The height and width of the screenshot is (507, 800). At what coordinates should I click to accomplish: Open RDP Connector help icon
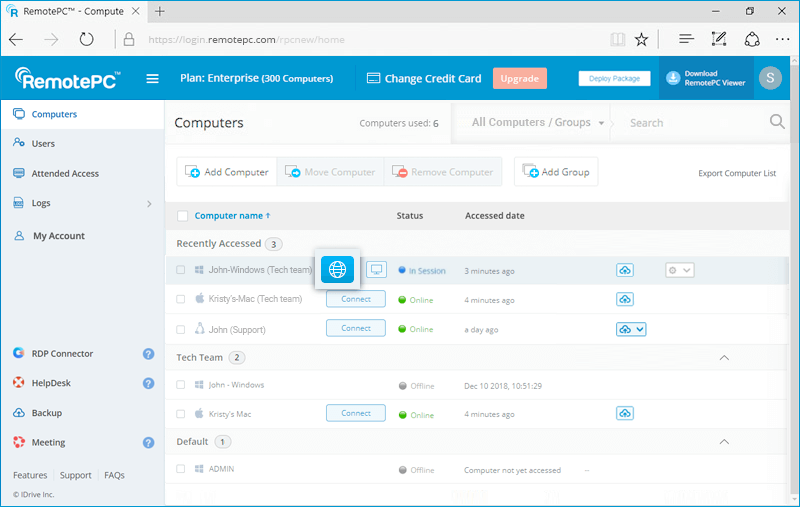click(148, 353)
